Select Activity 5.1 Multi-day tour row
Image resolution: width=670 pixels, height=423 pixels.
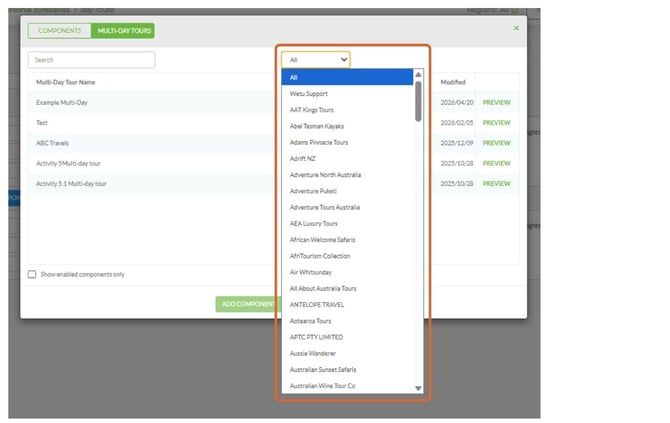273,184
